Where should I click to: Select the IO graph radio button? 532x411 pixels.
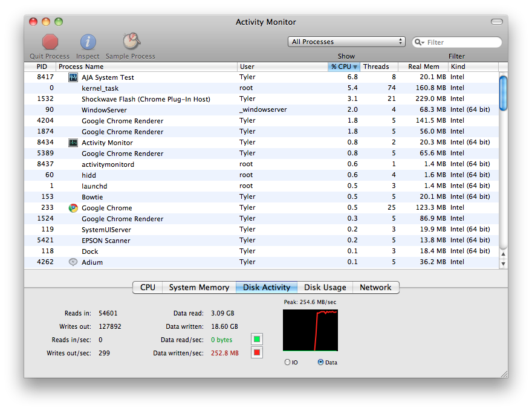coord(287,362)
